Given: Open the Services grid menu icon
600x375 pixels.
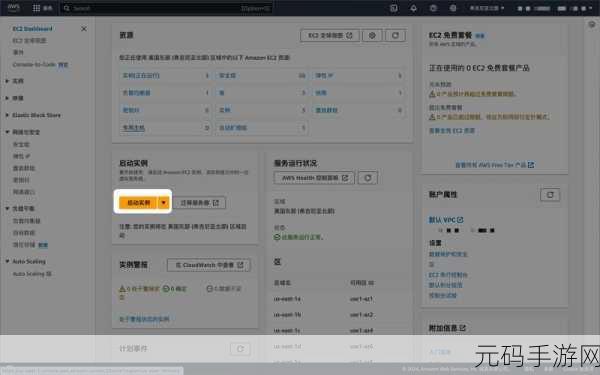Looking at the screenshot, I should click(36, 8).
